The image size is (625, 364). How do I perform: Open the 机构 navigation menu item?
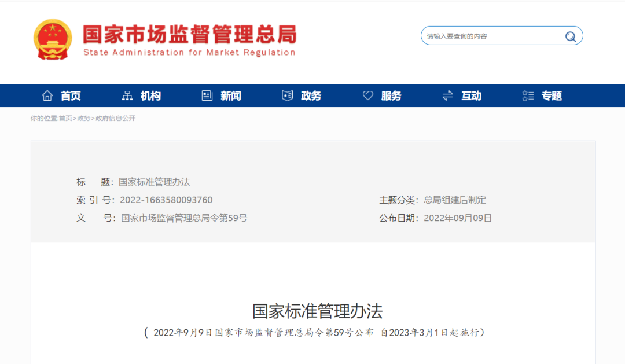(x=149, y=95)
